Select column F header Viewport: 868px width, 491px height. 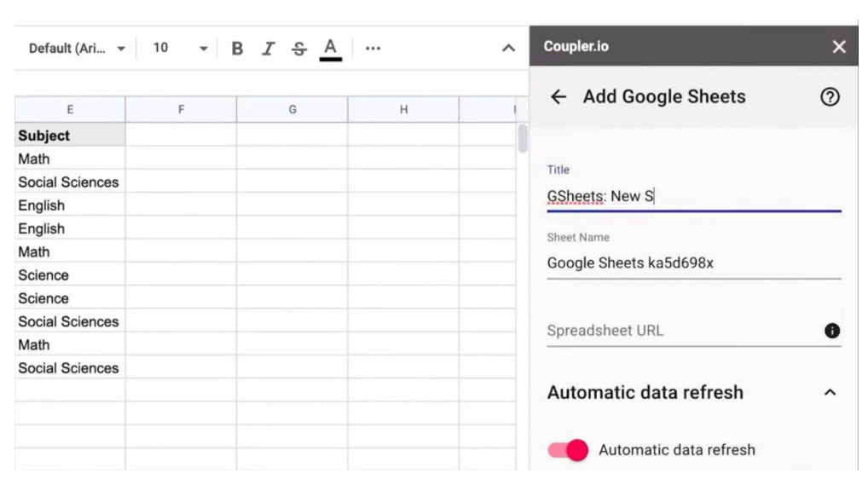click(x=181, y=110)
